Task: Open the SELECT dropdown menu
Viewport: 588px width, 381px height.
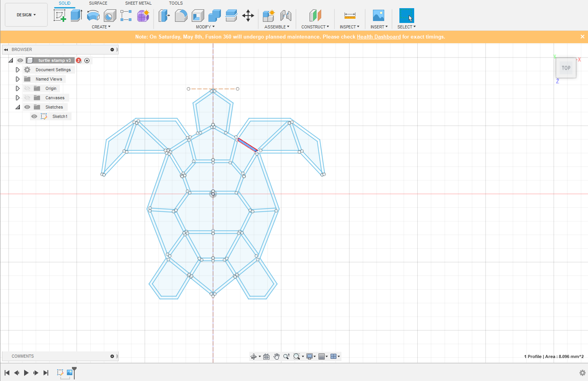Action: click(406, 27)
